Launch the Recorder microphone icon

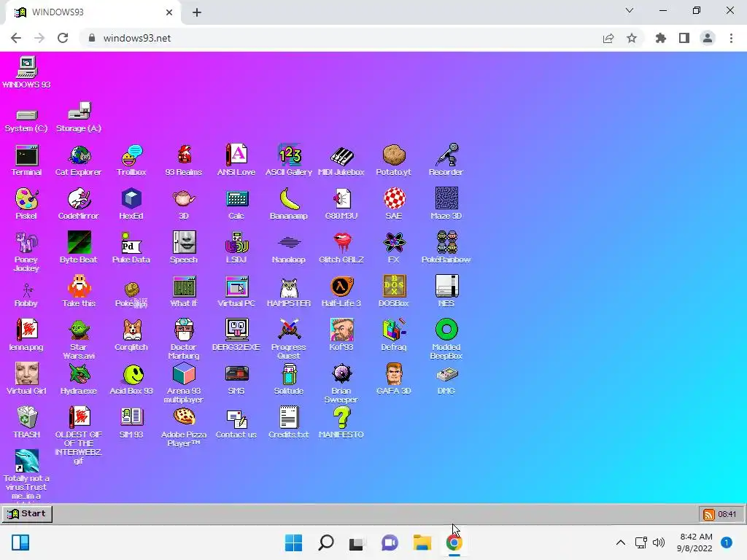(x=446, y=160)
